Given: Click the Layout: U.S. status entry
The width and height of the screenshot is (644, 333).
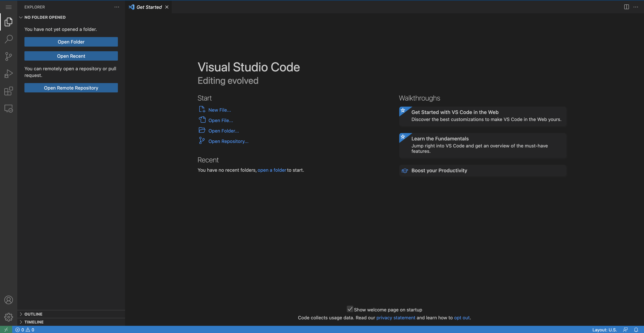Looking at the screenshot, I should (604, 330).
